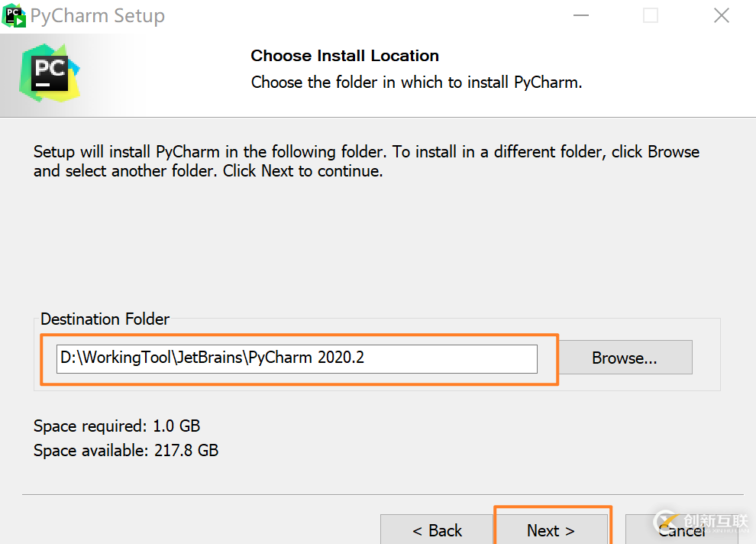Close the PyCharm Setup wizard
Viewport: 756px width, 544px height.
point(721,15)
